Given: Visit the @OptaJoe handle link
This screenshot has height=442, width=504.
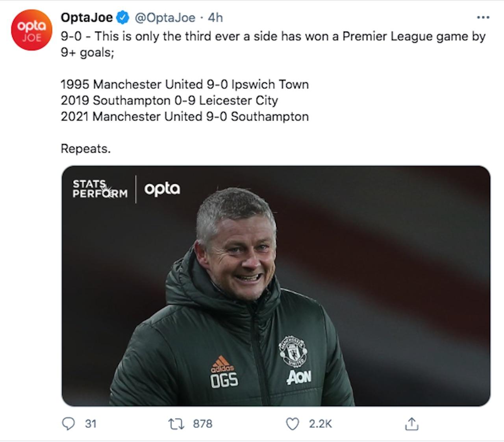Looking at the screenshot, I should pos(165,18).
